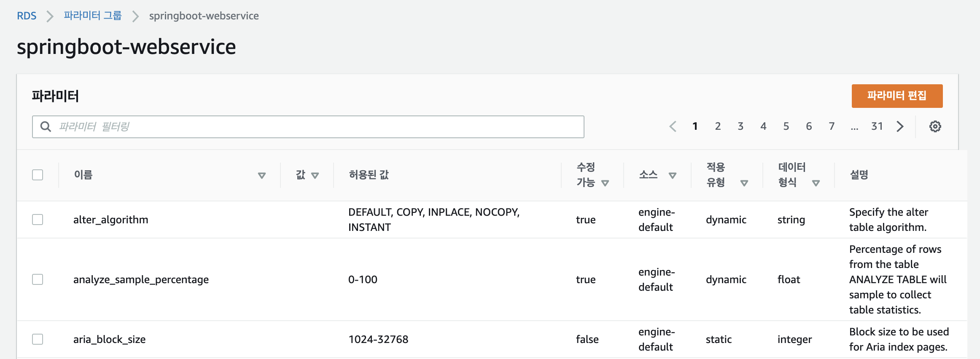The image size is (980, 359).
Task: Jump to last page 31
Action: 877,126
